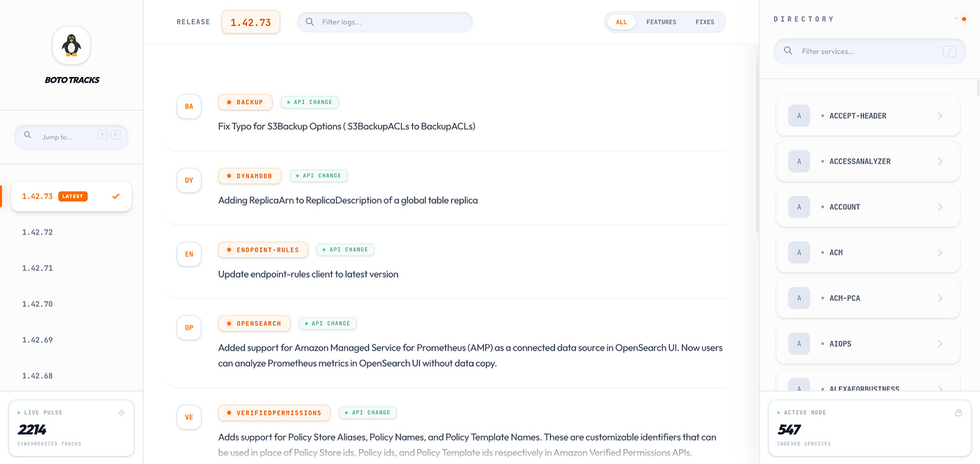This screenshot has width=980, height=464.
Task: Click the A letter tile beside ACCOUNT
Action: click(799, 207)
